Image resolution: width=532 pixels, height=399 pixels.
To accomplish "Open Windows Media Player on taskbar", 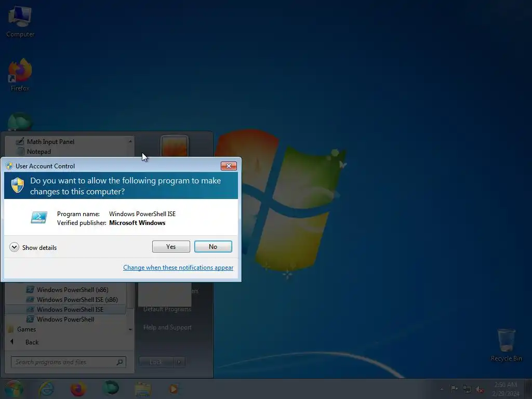I will pyautogui.click(x=174, y=389).
